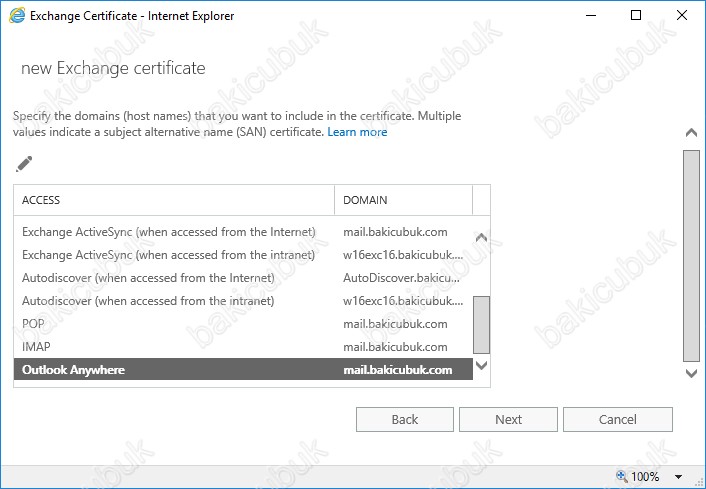This screenshot has height=489, width=706.
Task: Select the Outlook Anywhere row
Action: point(243,370)
